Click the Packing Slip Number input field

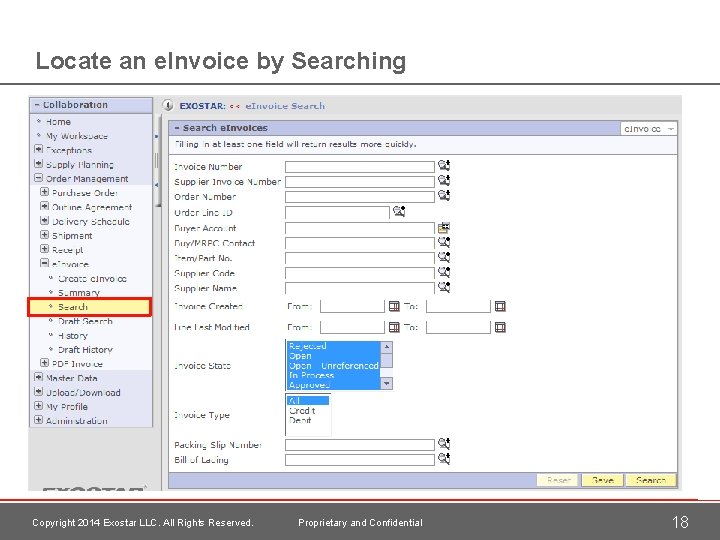click(x=360, y=444)
